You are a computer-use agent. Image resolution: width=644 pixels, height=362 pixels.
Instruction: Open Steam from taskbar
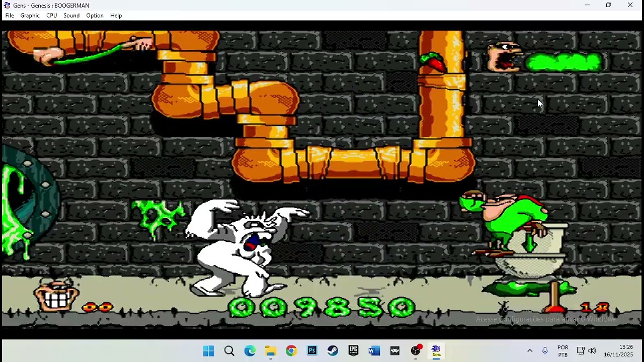pos(333,351)
